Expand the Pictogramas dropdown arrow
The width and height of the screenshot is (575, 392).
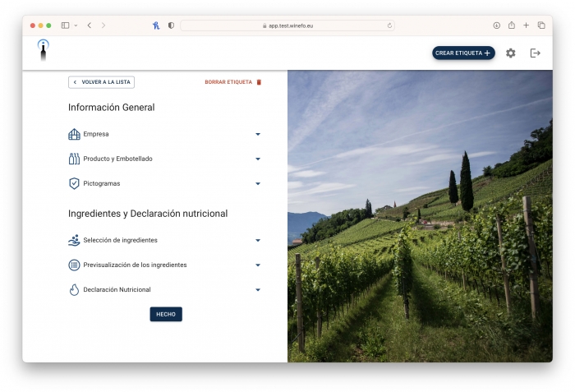tap(258, 183)
